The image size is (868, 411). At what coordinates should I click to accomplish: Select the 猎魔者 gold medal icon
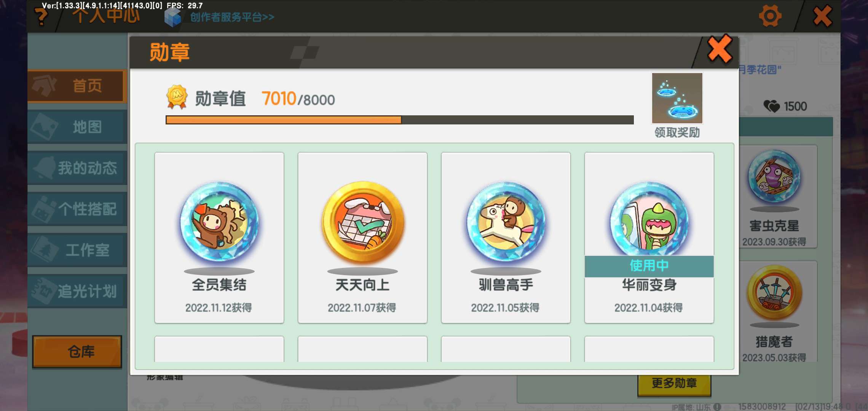774,293
